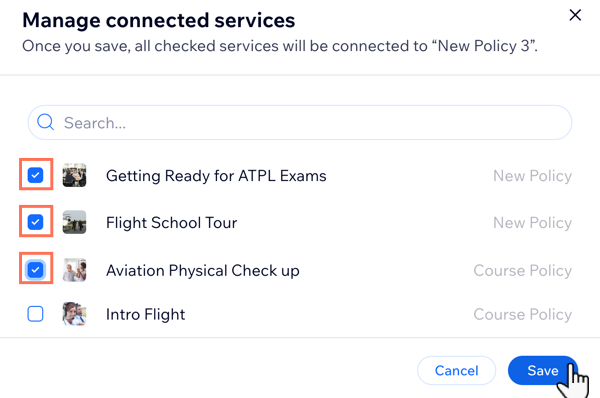This screenshot has width=600, height=398.
Task: Click the Flight School Tour thumbnail
Action: pyautogui.click(x=74, y=222)
